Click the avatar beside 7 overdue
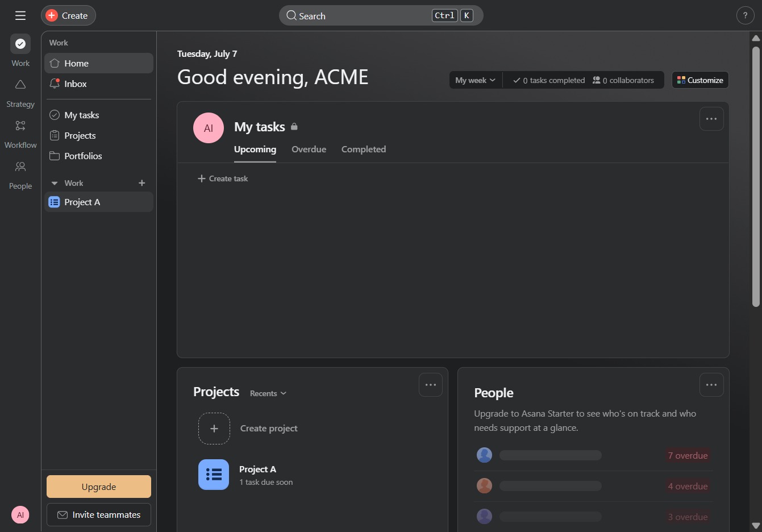Image resolution: width=762 pixels, height=532 pixels. tap(484, 455)
